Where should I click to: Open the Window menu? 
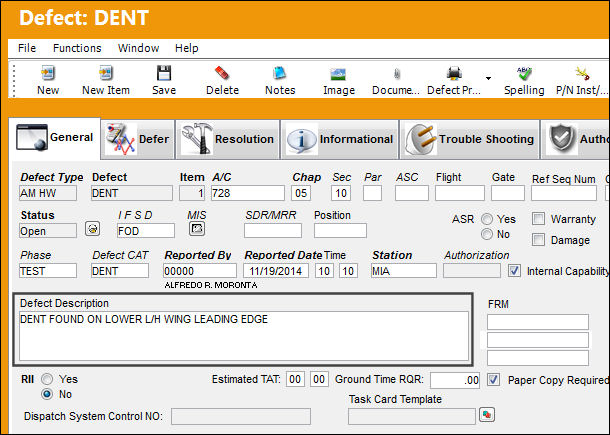[138, 48]
